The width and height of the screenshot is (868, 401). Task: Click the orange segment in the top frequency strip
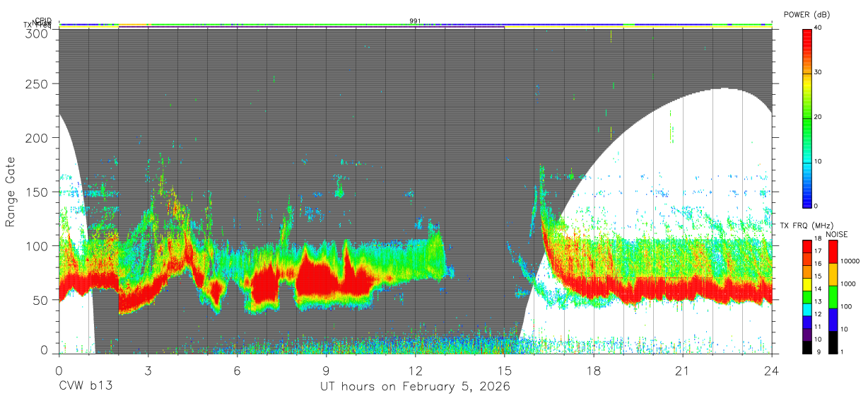point(134,25)
